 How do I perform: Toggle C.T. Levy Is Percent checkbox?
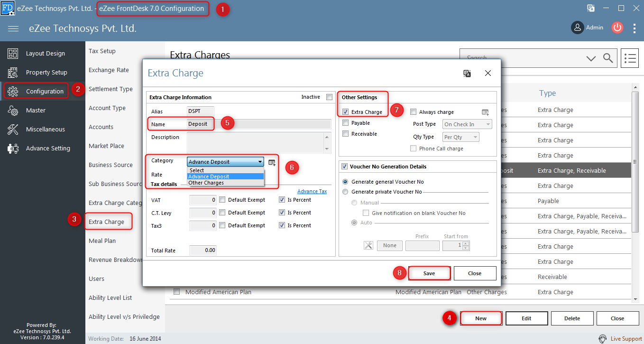click(x=282, y=213)
